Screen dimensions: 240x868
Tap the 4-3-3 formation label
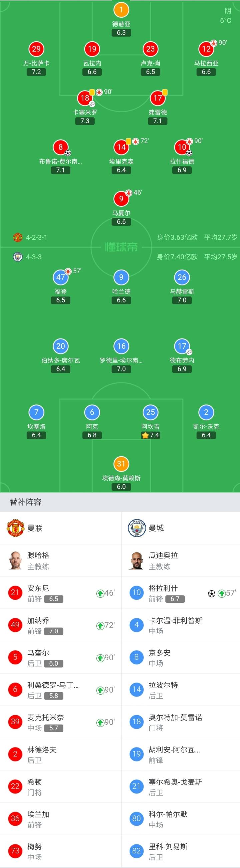(34, 257)
